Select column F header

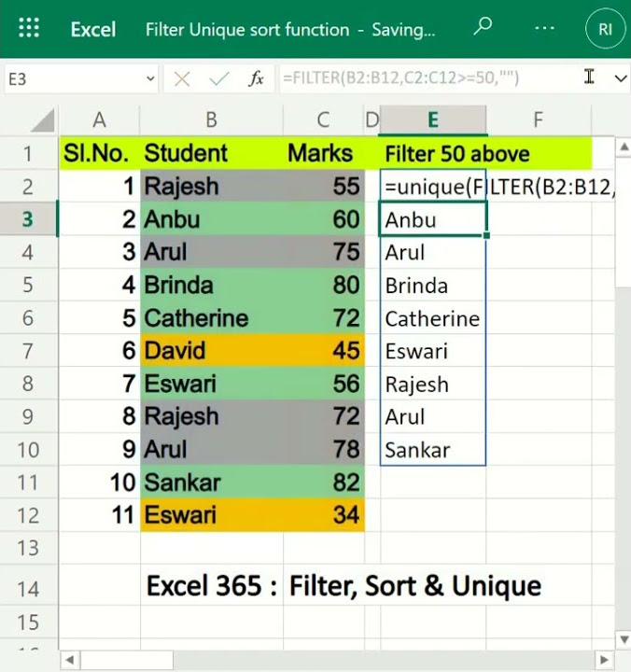[x=539, y=120]
